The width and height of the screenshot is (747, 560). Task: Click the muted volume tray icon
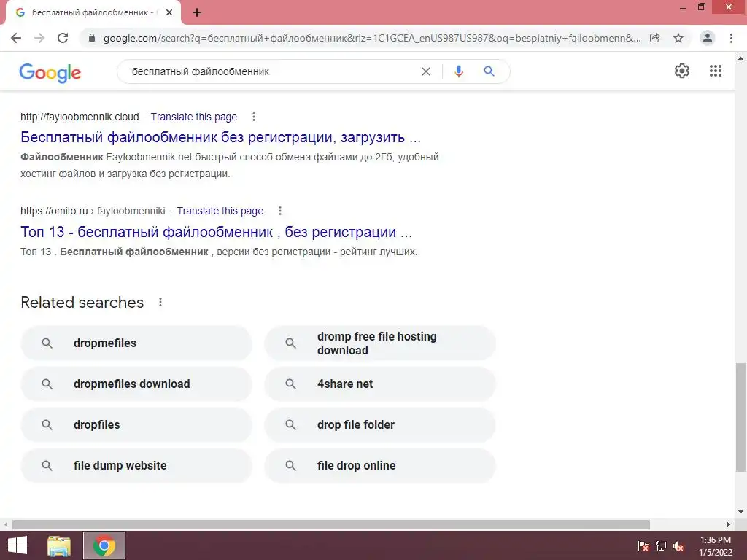click(678, 546)
